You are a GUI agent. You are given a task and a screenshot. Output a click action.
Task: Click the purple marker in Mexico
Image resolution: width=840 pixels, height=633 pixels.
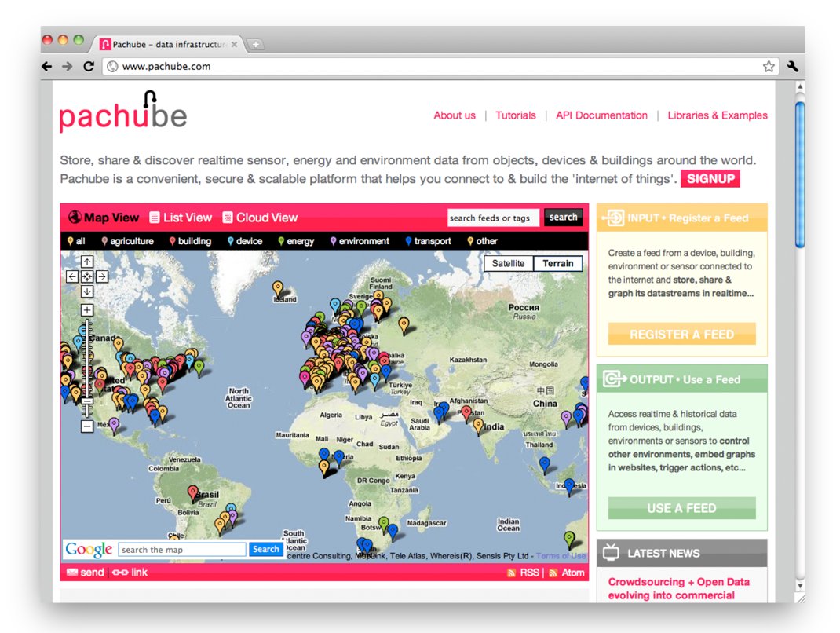click(114, 426)
